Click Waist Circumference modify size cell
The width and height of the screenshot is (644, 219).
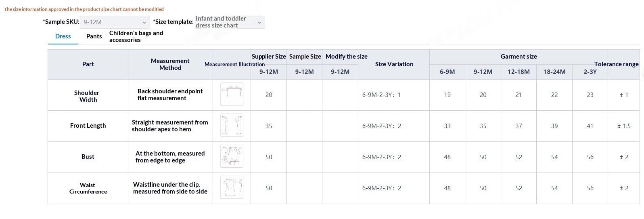[340, 188]
